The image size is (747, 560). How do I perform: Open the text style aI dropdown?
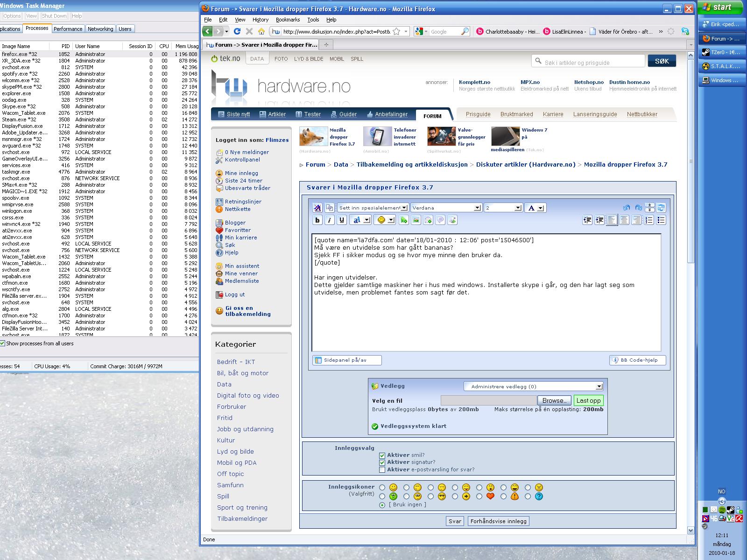361,220
